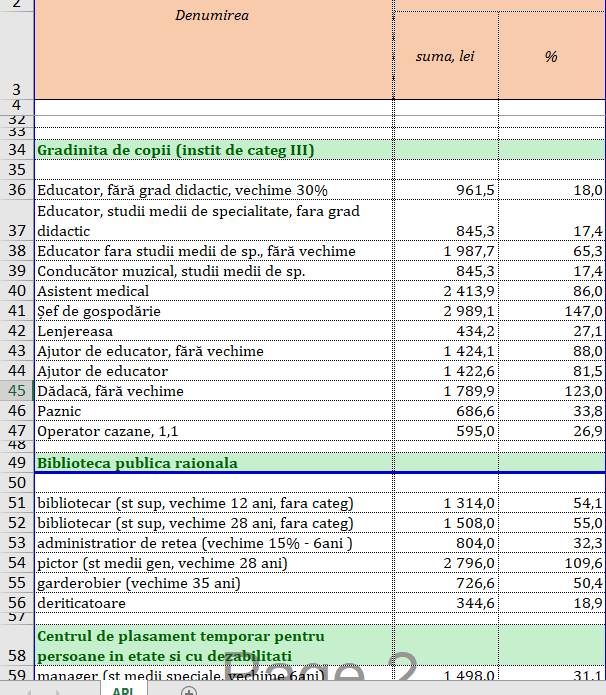Click row header 36

(17, 190)
